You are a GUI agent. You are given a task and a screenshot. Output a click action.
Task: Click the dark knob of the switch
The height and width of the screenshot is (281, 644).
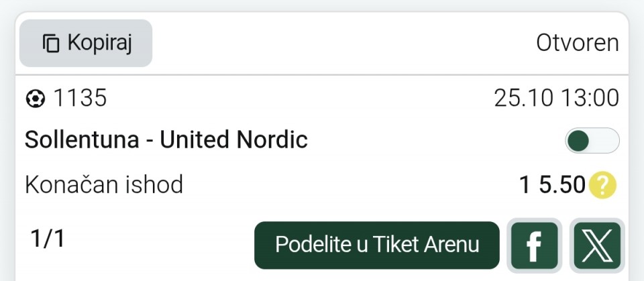[579, 141]
